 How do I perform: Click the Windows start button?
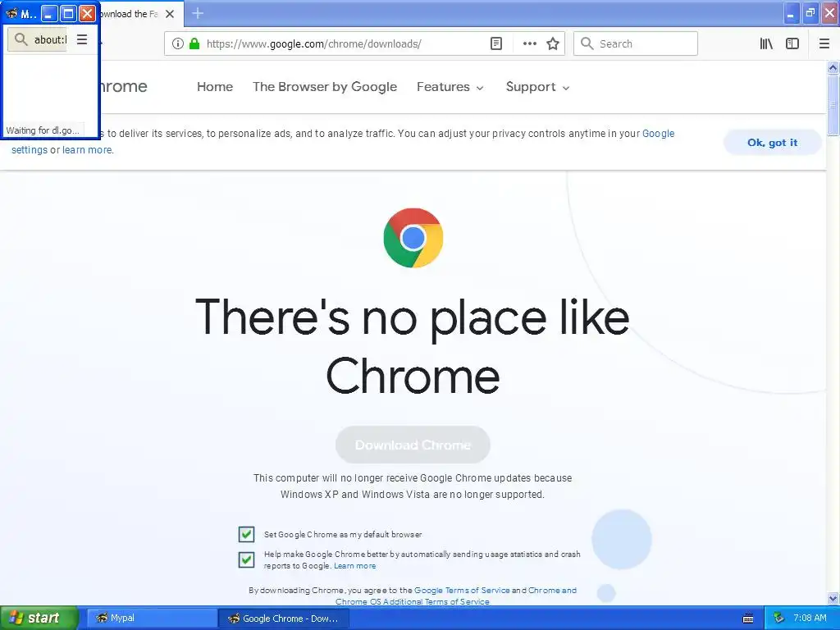click(x=39, y=618)
